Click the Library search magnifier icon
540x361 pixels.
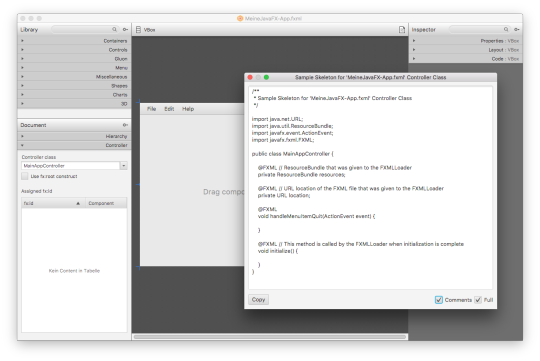(114, 30)
